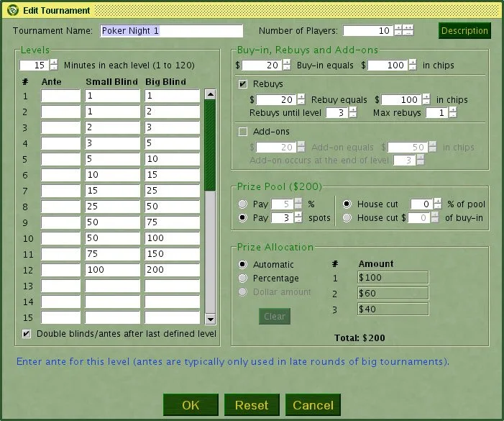Increase minutes in each level spinner

[54, 62]
